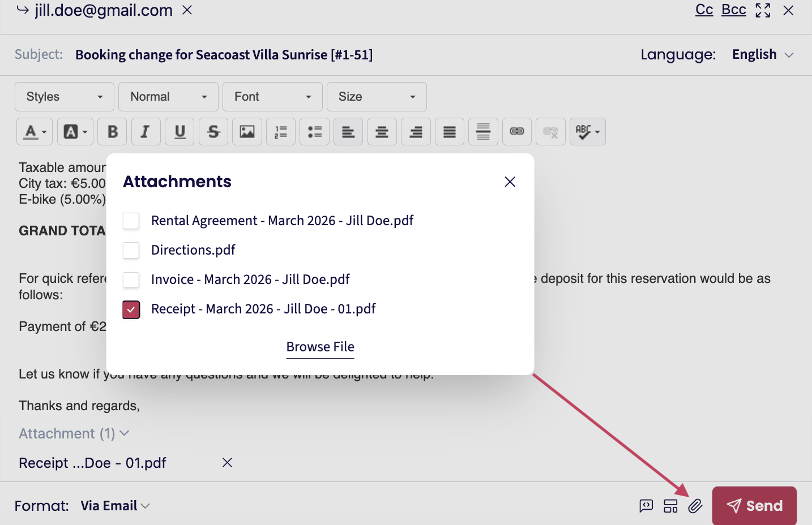Click the jill.doe@gmail.com recipient address

coord(104,10)
